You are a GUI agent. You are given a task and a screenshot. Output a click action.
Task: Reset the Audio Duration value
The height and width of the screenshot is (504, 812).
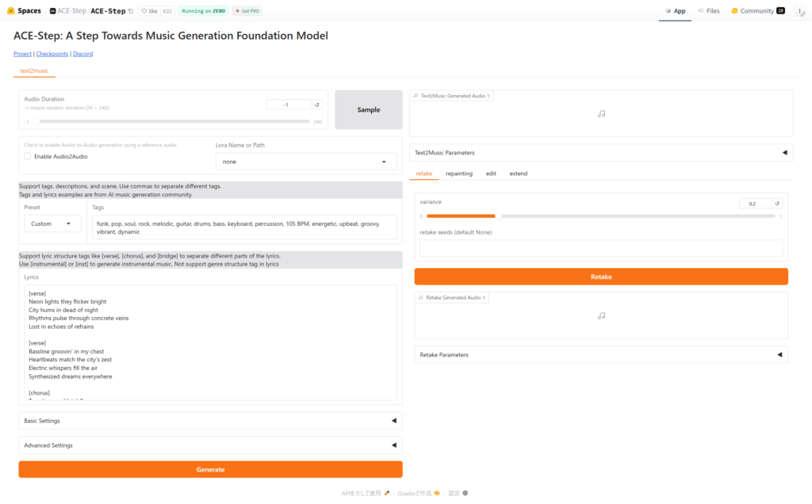(x=317, y=105)
